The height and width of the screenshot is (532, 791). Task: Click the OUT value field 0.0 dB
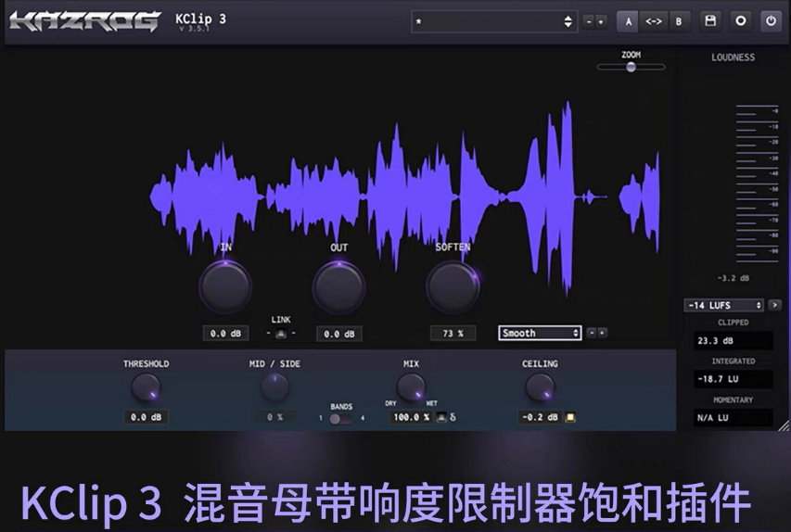pyautogui.click(x=339, y=334)
